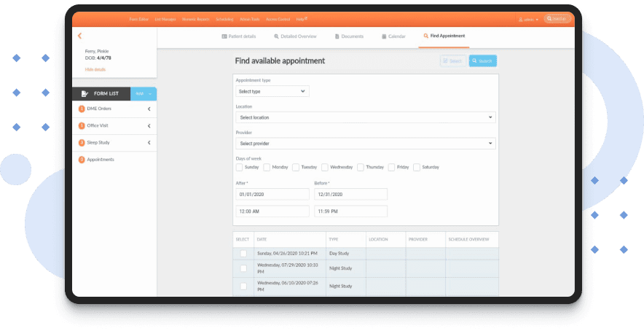Click the Detailed Overview magnifier icon
Image resolution: width=644 pixels, height=331 pixels.
coord(276,36)
